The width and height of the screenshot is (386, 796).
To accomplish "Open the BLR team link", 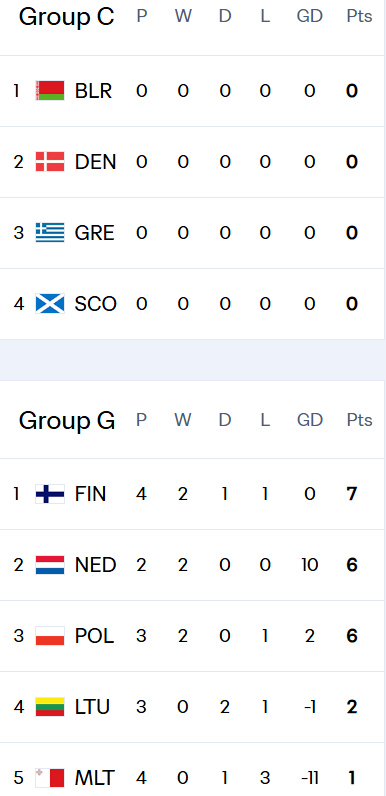I will point(93,91).
